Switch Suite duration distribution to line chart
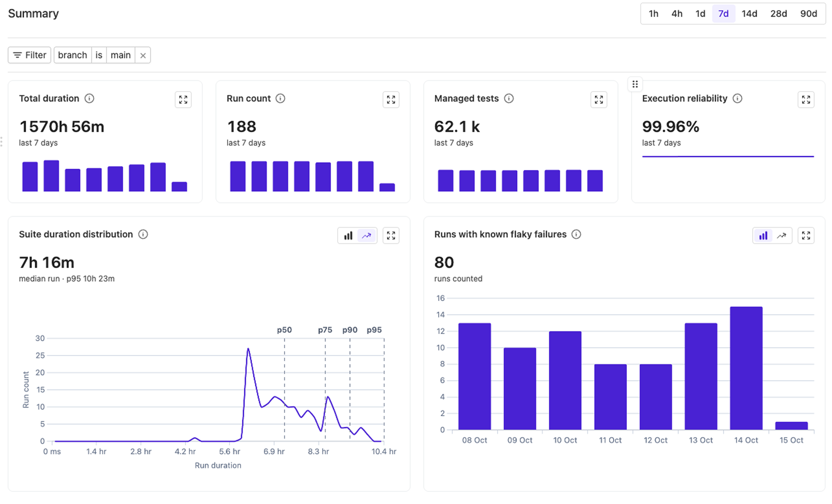832x504 pixels. coord(367,236)
